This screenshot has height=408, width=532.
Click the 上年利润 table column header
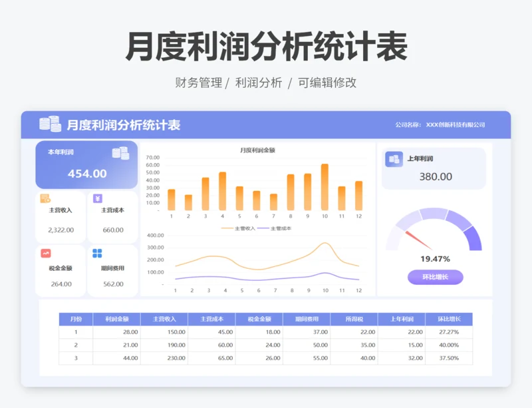[x=402, y=319]
